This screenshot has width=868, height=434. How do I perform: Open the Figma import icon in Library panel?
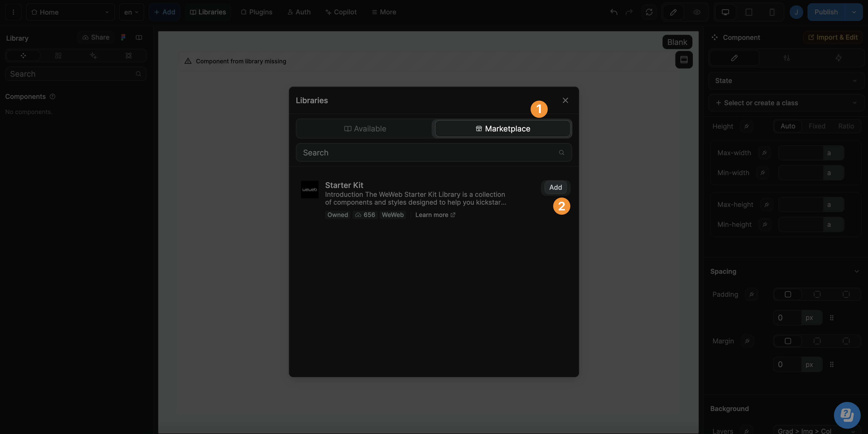[123, 37]
